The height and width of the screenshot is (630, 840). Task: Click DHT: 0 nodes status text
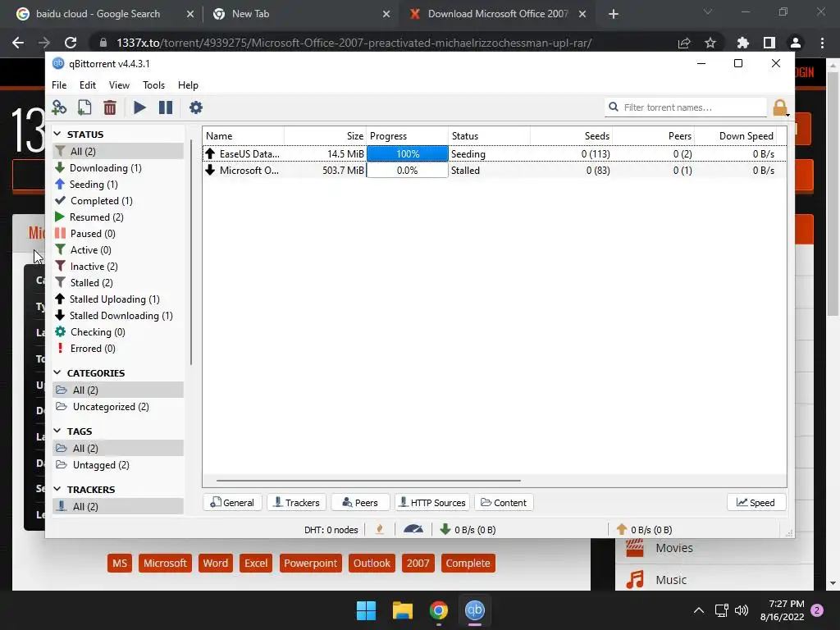pos(331,530)
